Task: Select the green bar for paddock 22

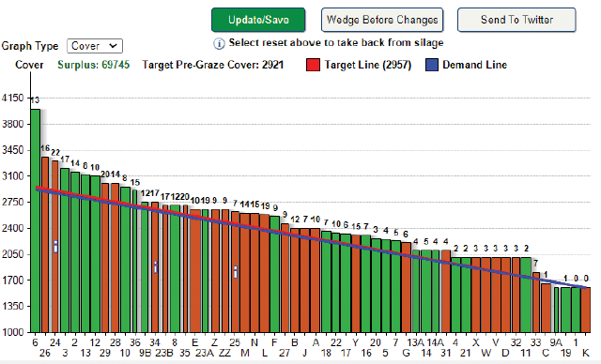Action: click(x=336, y=282)
